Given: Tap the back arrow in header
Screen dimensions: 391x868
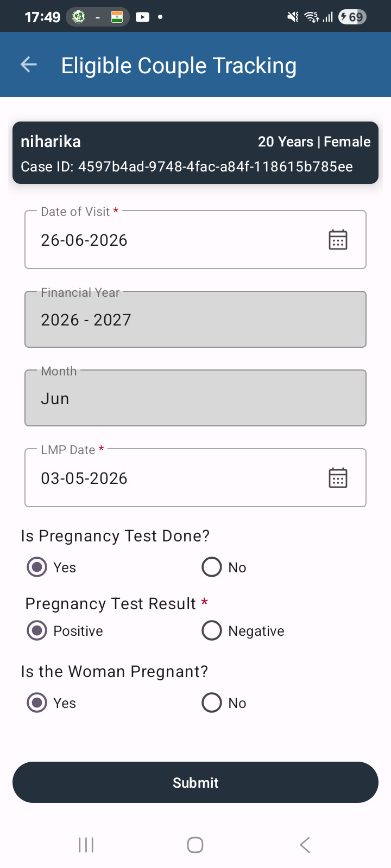Looking at the screenshot, I should tap(29, 65).
